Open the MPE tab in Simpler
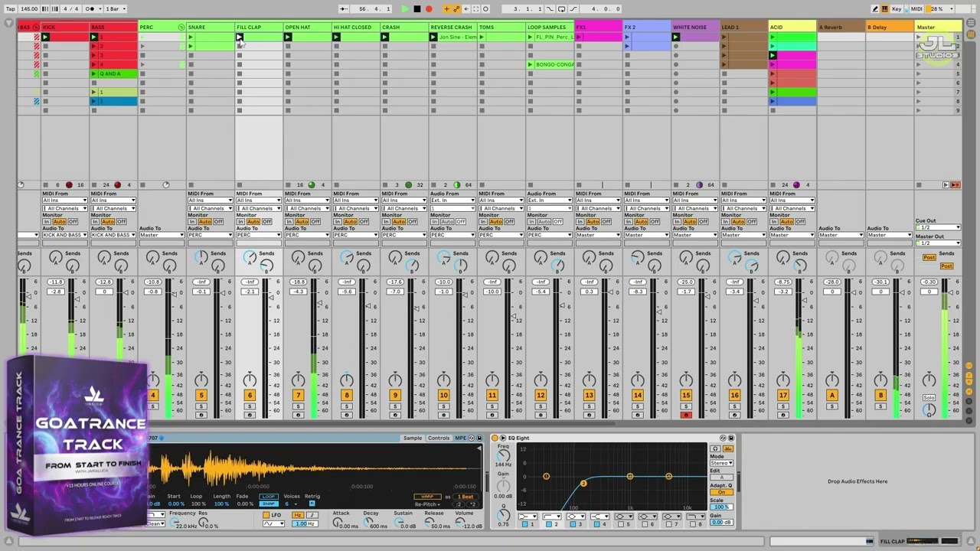 [460, 439]
